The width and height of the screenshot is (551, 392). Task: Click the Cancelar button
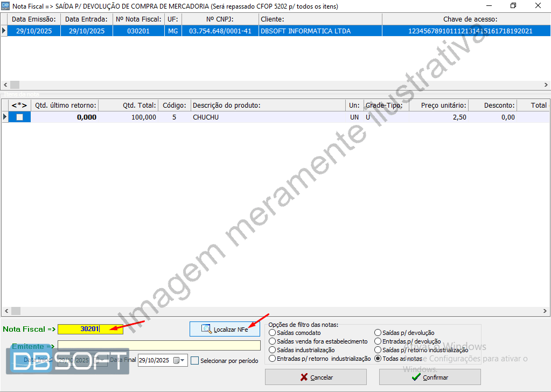(x=316, y=377)
